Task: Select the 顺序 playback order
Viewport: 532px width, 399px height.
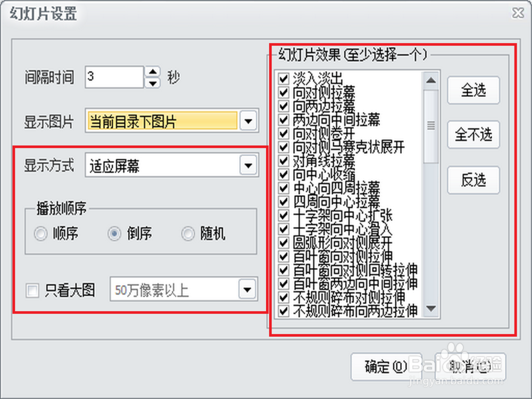Action: (40, 234)
